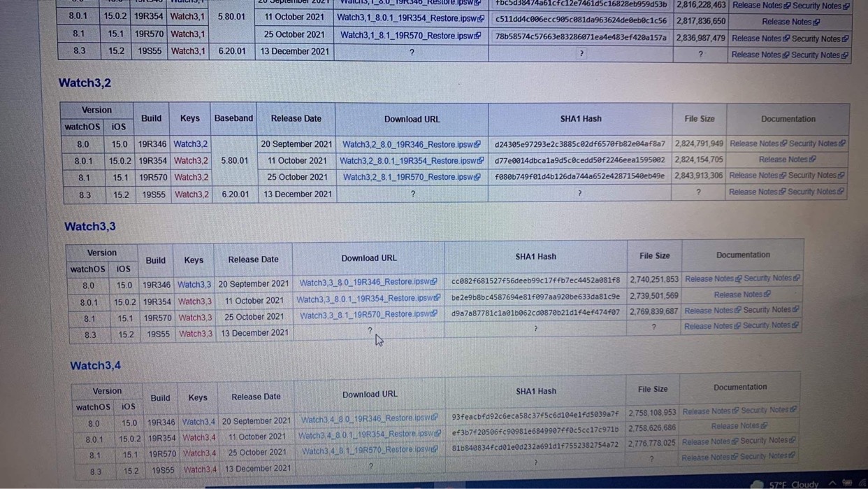Open Watch3,4 keys link for build 19S55
868x489 pixels.
(x=201, y=469)
